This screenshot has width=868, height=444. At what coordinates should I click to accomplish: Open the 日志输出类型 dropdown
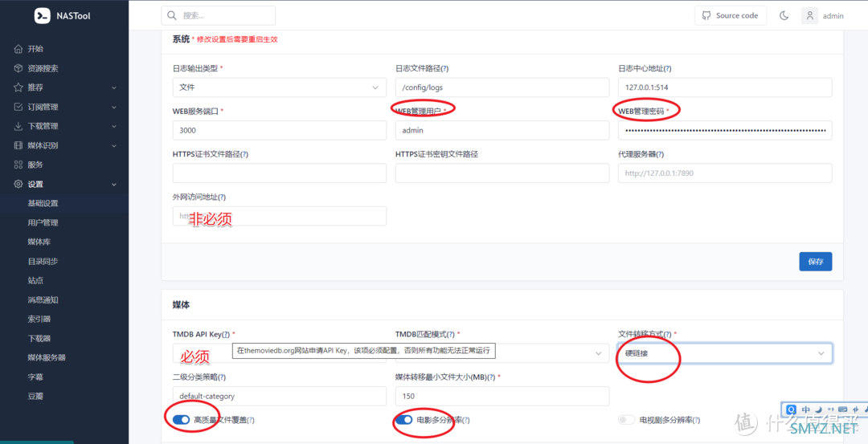[279, 88]
